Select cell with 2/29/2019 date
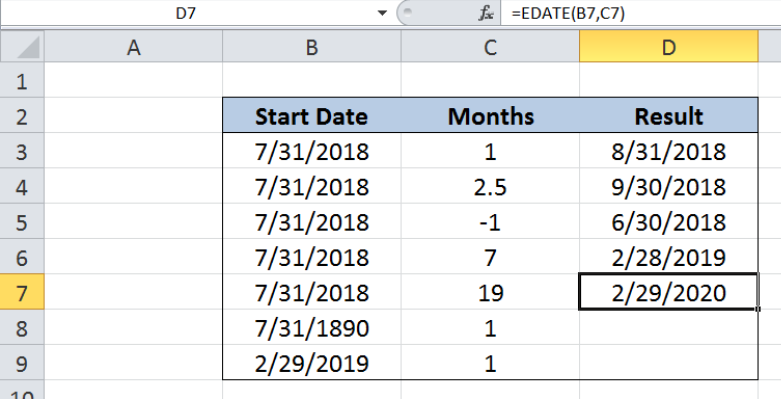 (312, 363)
